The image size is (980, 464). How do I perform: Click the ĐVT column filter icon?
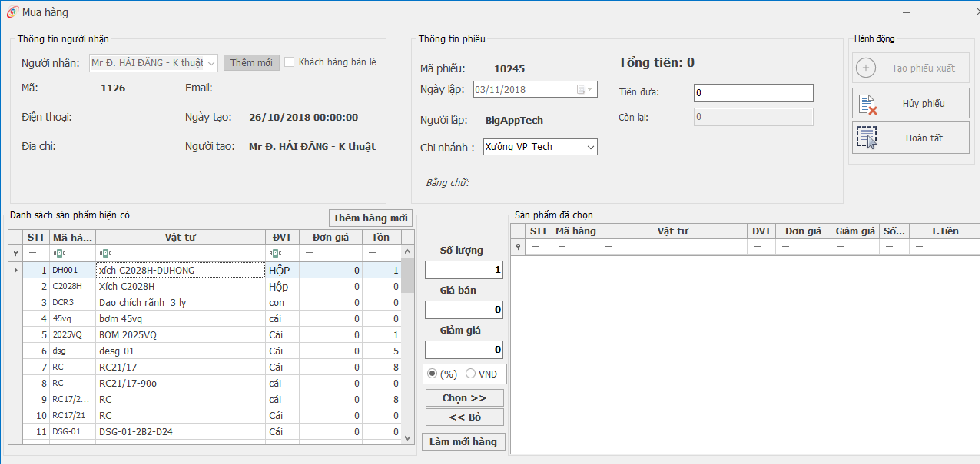click(275, 253)
